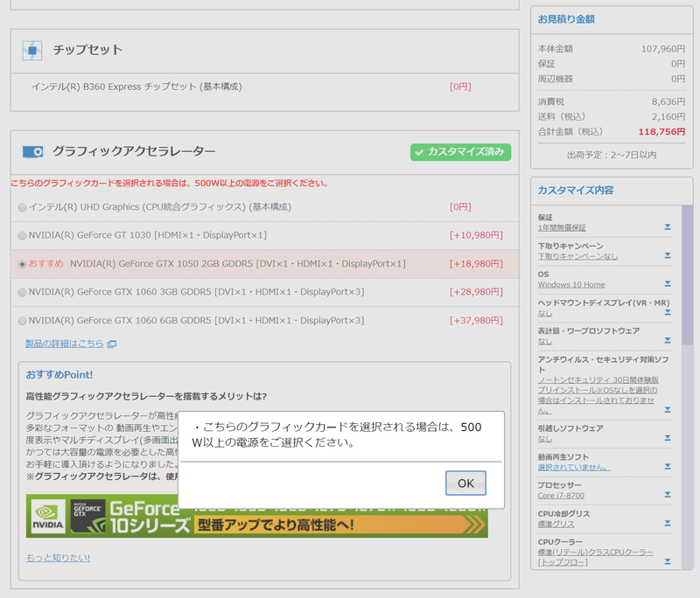The image size is (700, 598).
Task: Open the 1年間無償保証 warranty link
Action: [562, 228]
